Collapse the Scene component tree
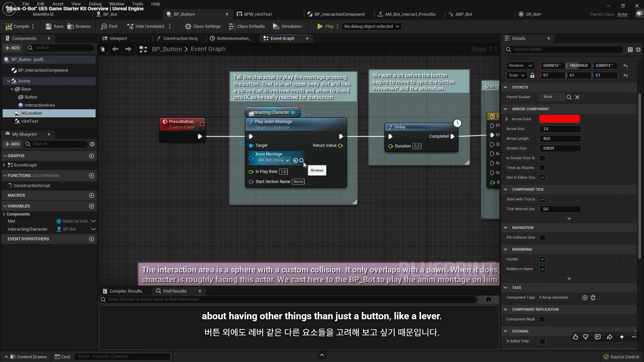Screen dimensions: 644x362 (9, 81)
